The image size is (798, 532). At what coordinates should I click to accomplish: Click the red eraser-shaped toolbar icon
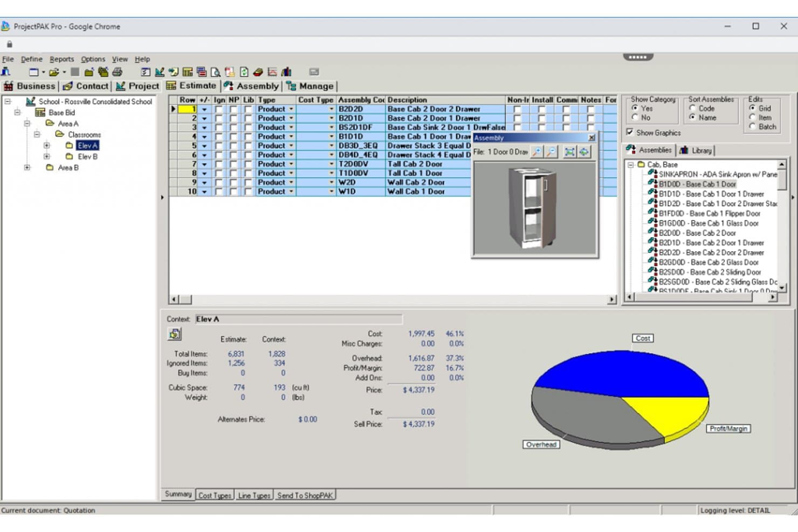click(258, 72)
